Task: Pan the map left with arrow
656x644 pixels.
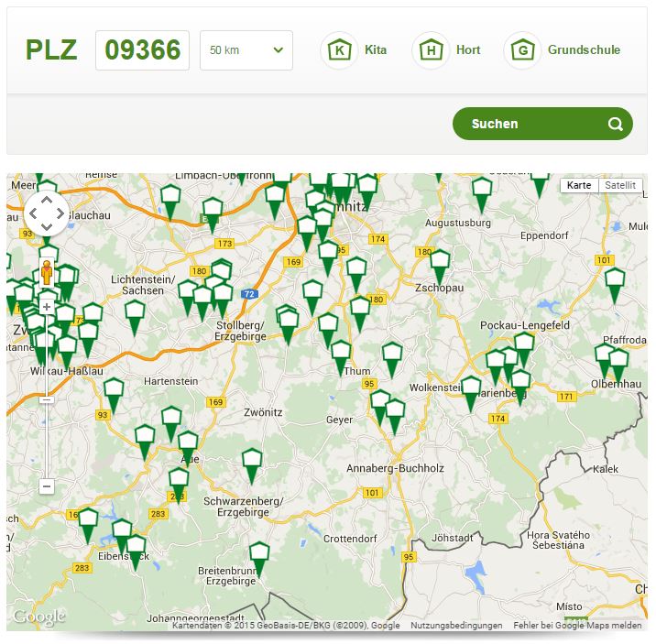Action: click(33, 213)
